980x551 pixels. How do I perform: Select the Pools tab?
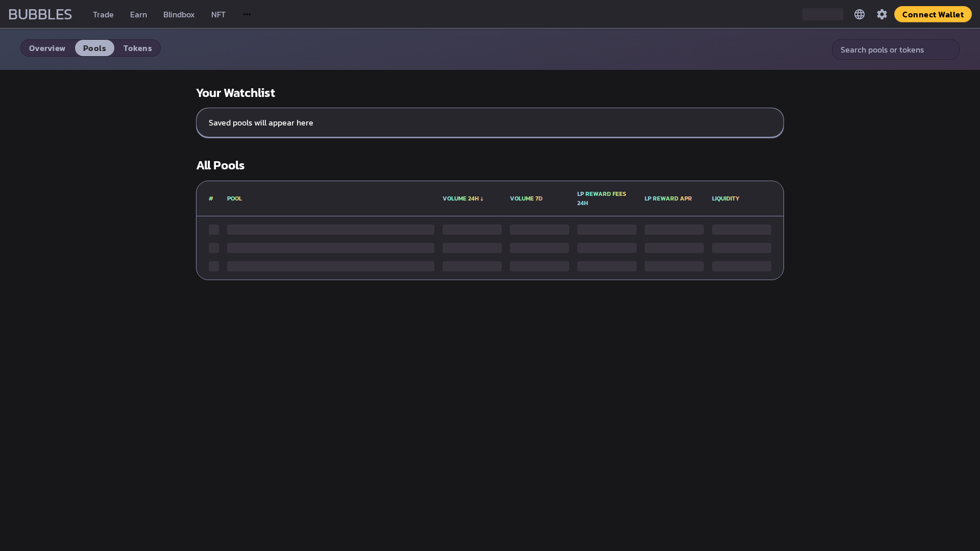coord(94,48)
